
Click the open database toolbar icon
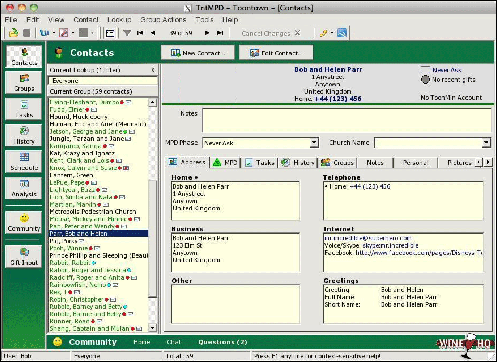(x=13, y=33)
